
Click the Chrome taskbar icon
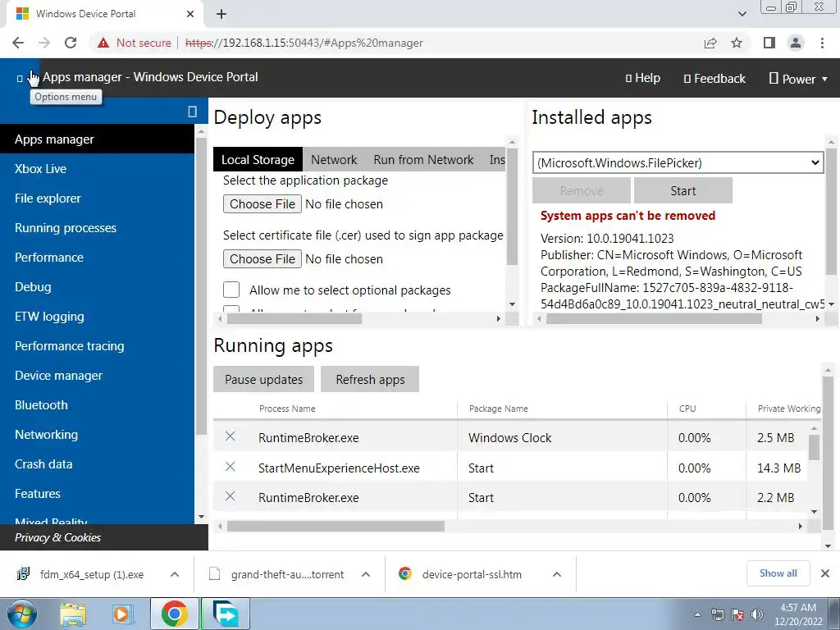point(174,614)
